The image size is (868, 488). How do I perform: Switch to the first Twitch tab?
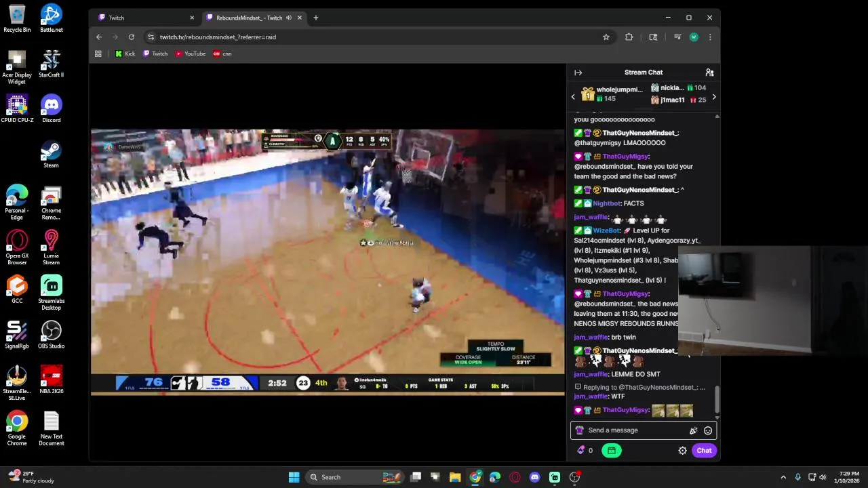tap(144, 18)
